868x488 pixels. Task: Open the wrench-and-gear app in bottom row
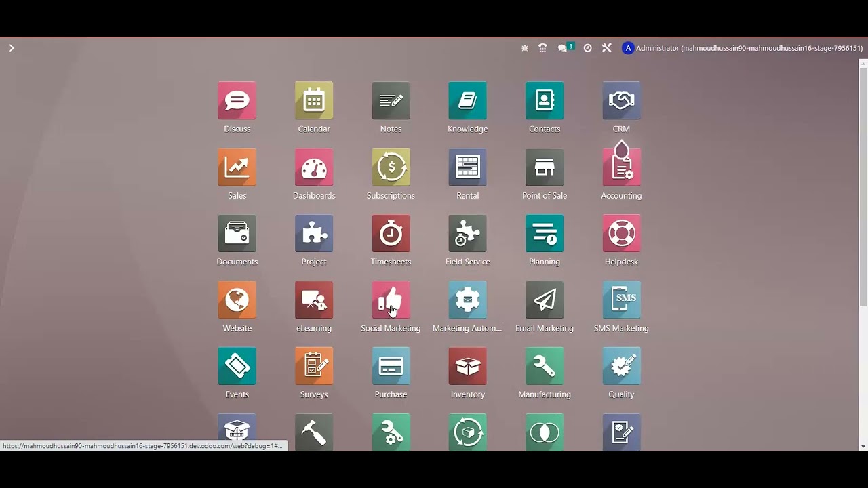[x=391, y=432]
